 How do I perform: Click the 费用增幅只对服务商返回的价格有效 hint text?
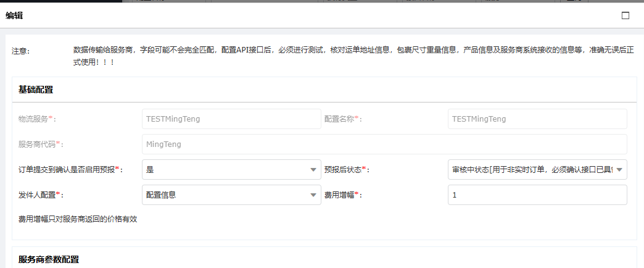(78, 219)
